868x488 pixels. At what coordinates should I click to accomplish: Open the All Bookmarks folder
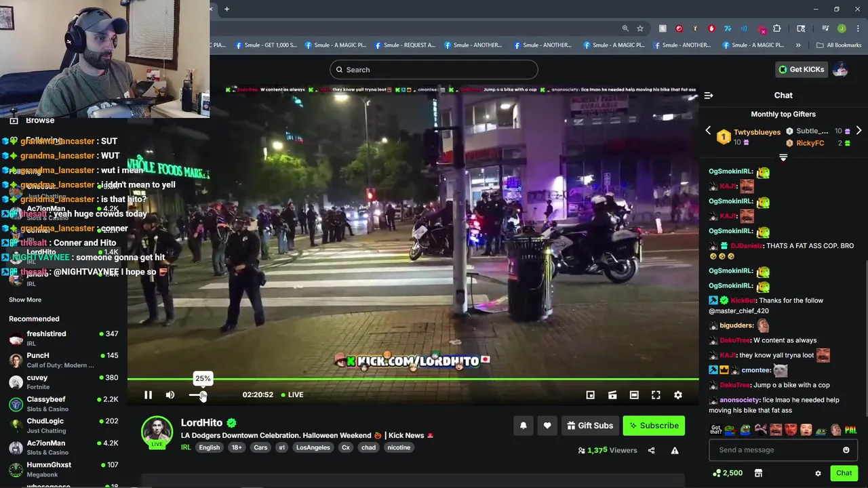point(839,45)
